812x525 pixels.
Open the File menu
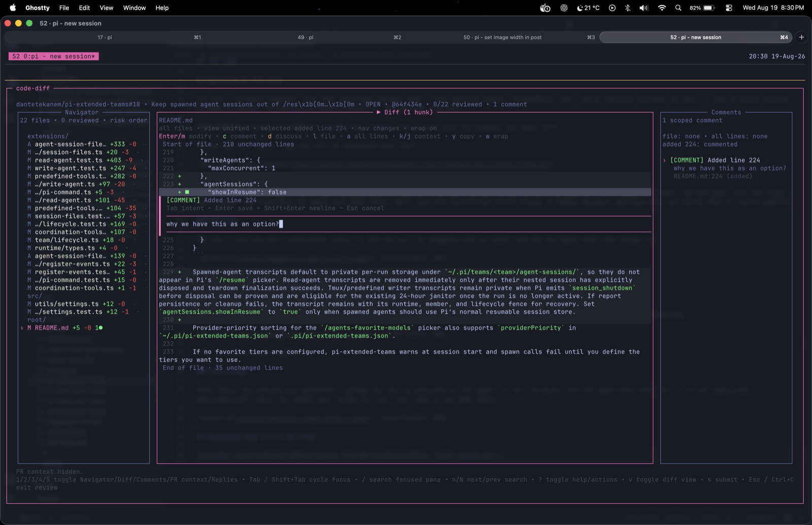64,8
